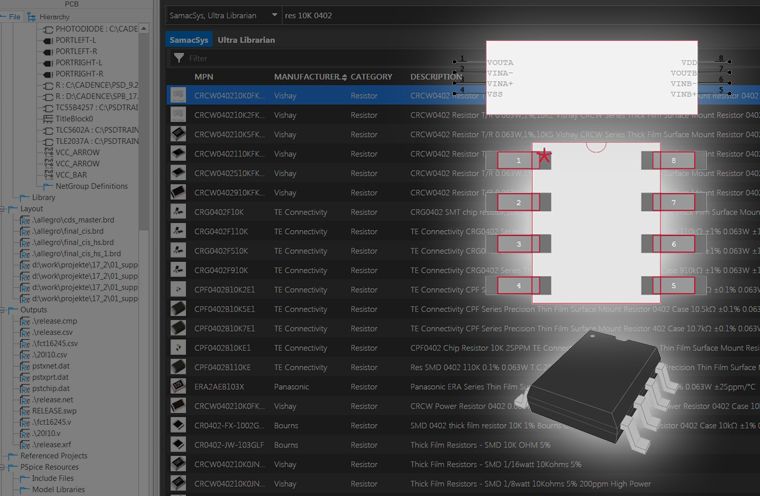This screenshot has height=496, width=760.
Task: Click the thumbnail icon of CRCW0402510KFK row
Action: tap(178, 173)
